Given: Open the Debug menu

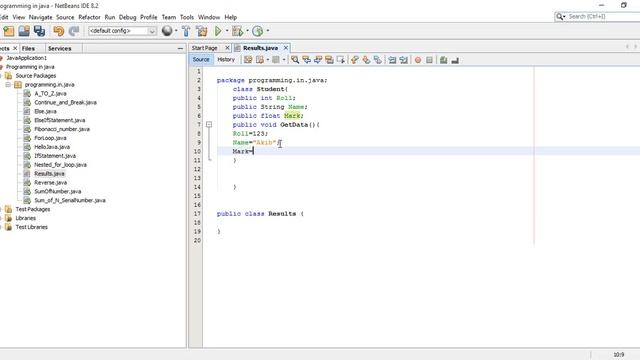Looking at the screenshot, I should coord(127,17).
